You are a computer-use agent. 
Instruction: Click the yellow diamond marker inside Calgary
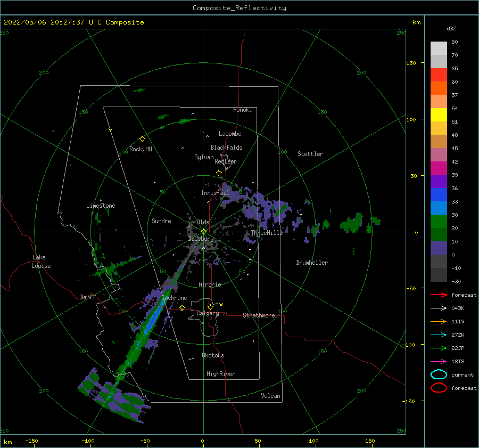210,307
